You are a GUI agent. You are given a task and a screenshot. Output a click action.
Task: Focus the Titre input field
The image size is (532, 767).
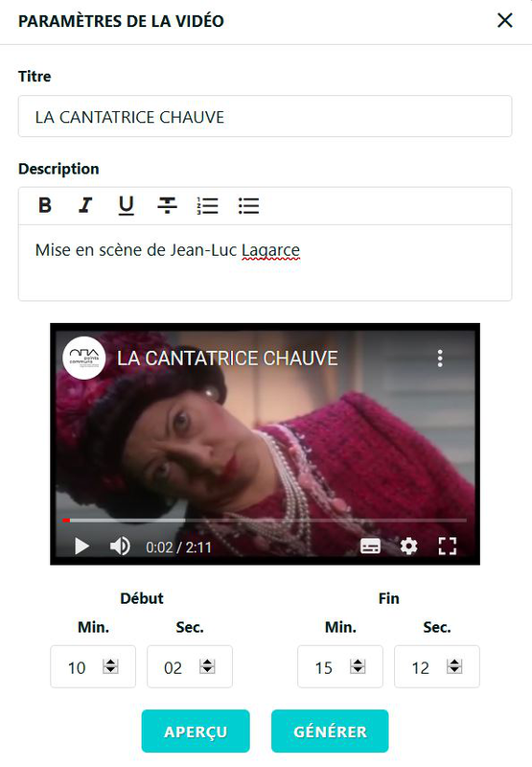265,116
